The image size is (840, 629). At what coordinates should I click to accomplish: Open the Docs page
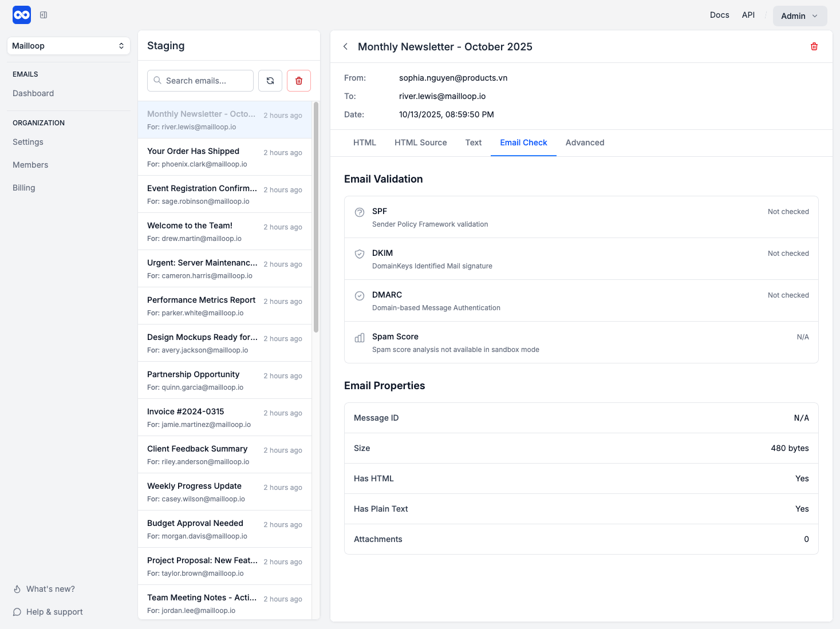[x=719, y=15]
